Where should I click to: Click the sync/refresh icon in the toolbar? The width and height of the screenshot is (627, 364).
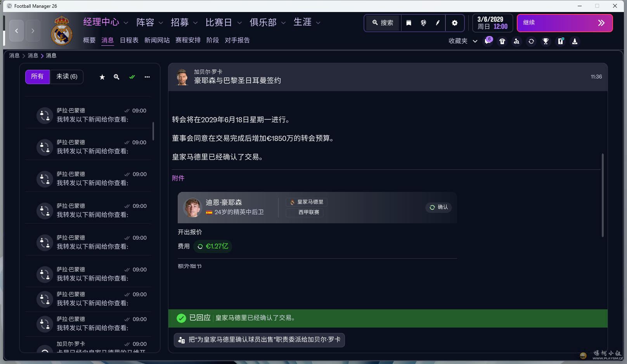531,41
